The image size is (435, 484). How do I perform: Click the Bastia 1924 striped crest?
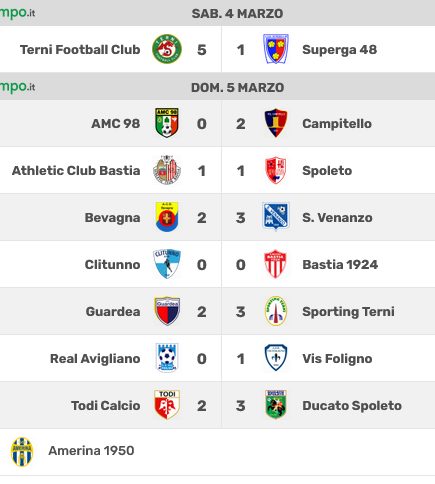tap(276, 264)
